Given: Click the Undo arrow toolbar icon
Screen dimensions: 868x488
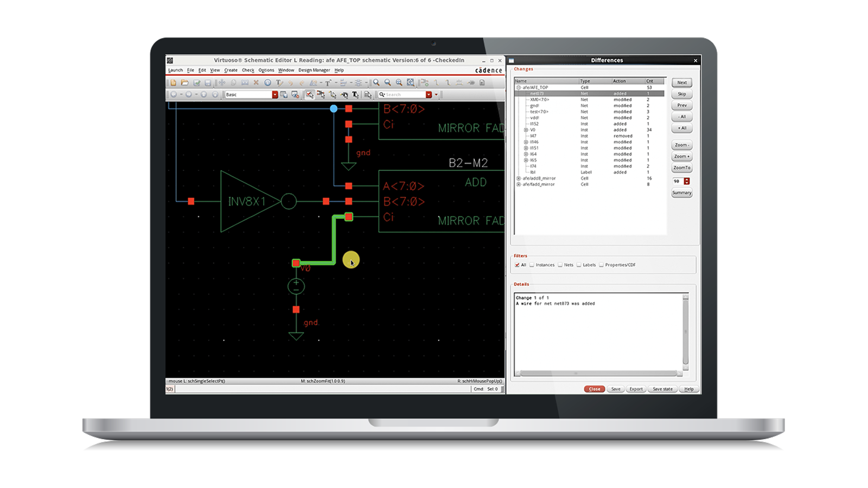Looking at the screenshot, I should 291,83.
